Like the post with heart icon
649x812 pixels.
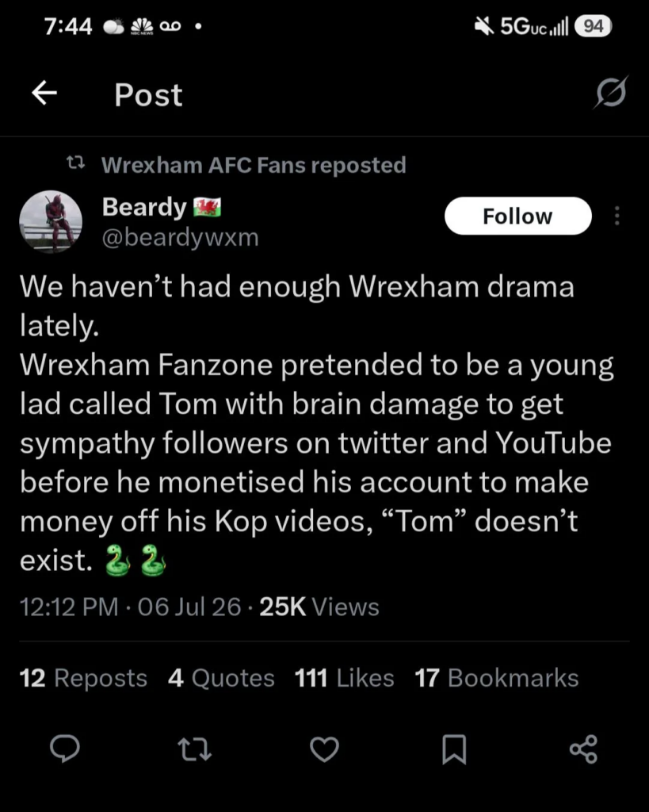(325, 749)
